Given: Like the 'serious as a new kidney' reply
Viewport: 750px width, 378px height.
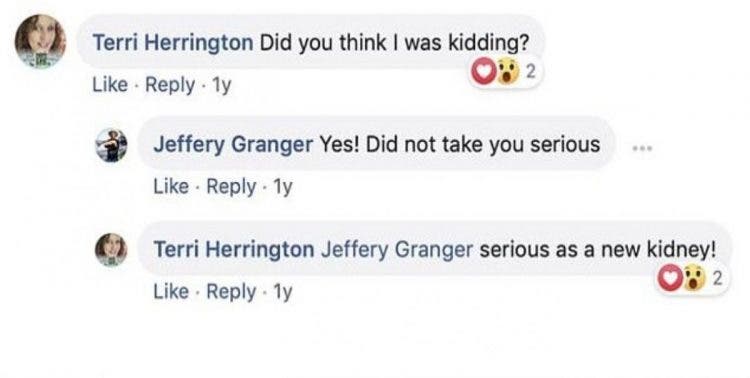Looking at the screenshot, I should click(x=171, y=291).
